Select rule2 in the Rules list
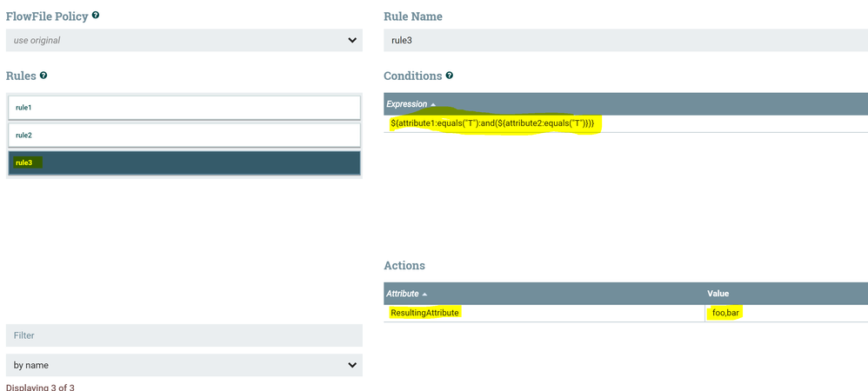868x391 pixels. [x=184, y=136]
